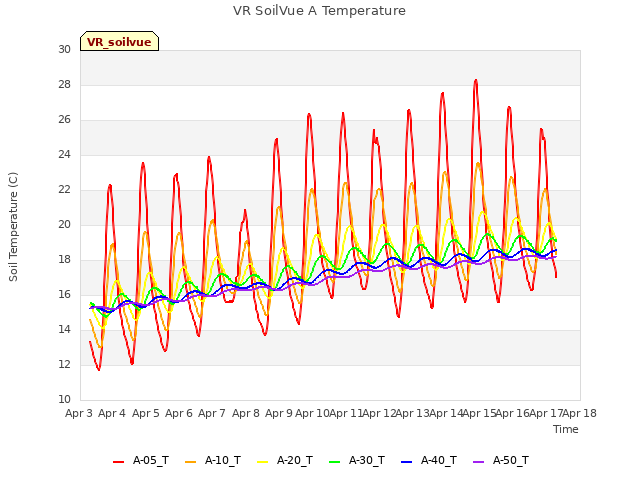This screenshot has height=480, width=640.
Task: Click the VR_soilvue annotation label
Action: [119, 42]
